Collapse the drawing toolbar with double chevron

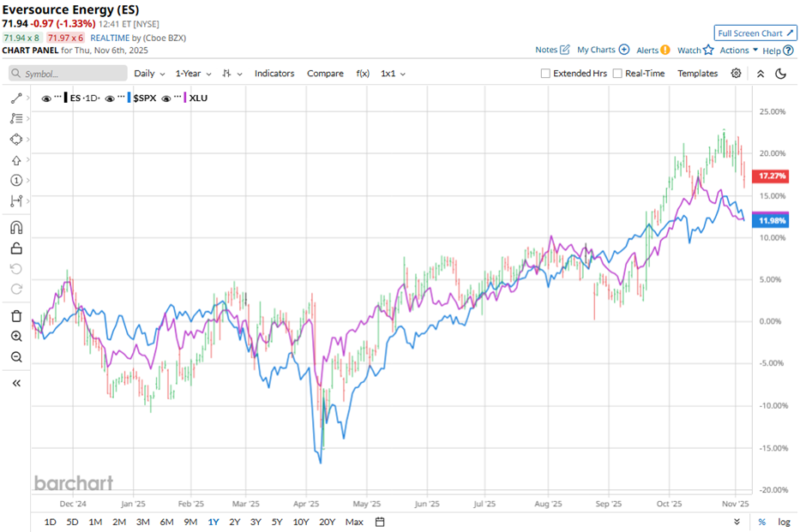click(16, 383)
